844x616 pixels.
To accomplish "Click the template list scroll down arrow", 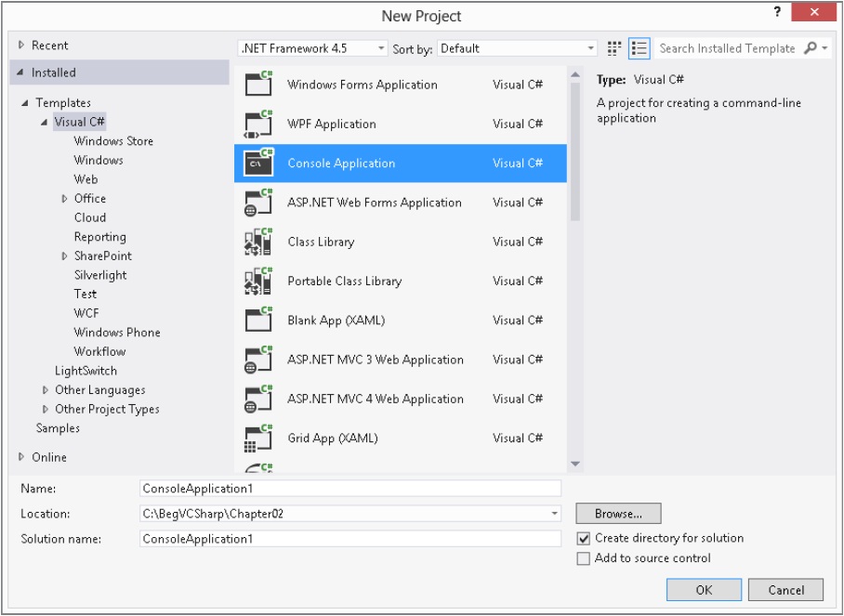I will [574, 464].
